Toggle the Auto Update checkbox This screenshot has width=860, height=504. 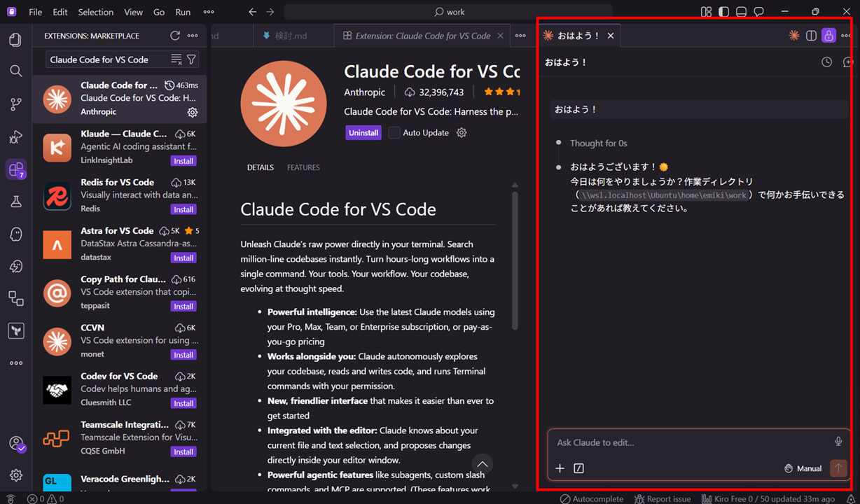coord(394,133)
